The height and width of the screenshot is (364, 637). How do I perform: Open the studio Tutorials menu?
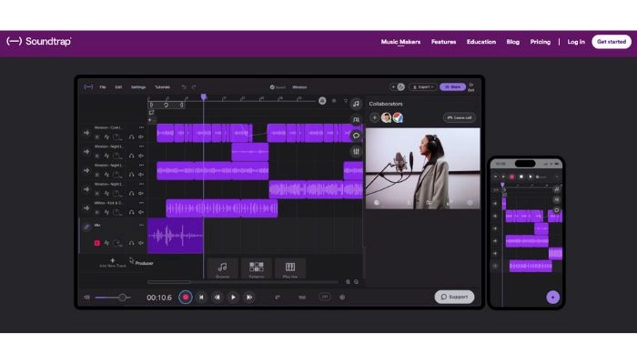click(x=163, y=87)
